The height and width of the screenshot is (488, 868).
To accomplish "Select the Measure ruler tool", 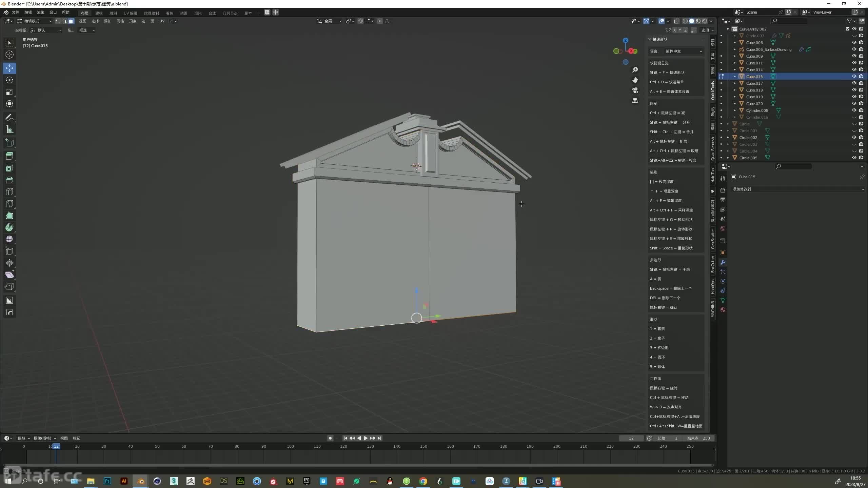I will coord(9,129).
